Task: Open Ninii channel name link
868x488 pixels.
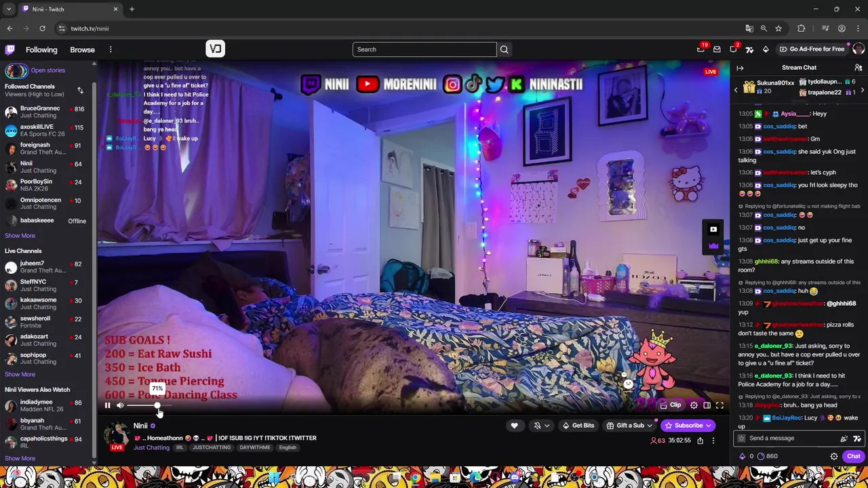Action: click(x=140, y=426)
